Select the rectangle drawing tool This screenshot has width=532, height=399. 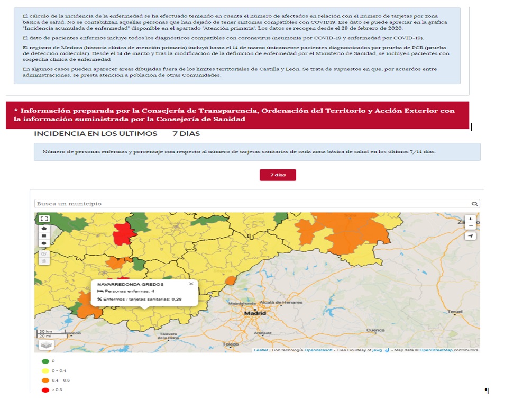(x=44, y=236)
